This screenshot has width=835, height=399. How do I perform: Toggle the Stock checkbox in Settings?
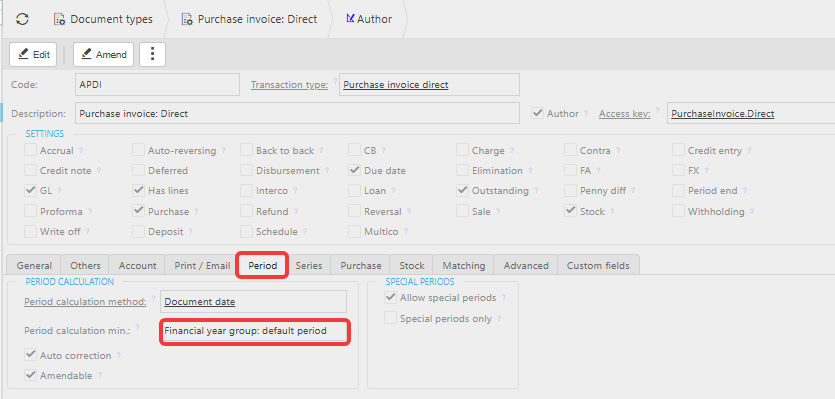click(571, 211)
